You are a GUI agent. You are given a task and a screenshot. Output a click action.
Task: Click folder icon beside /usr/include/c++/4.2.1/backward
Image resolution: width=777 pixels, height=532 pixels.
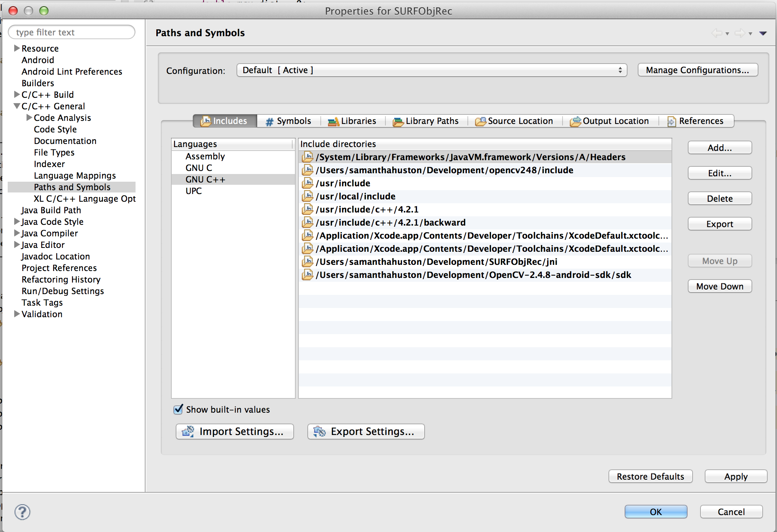click(307, 222)
